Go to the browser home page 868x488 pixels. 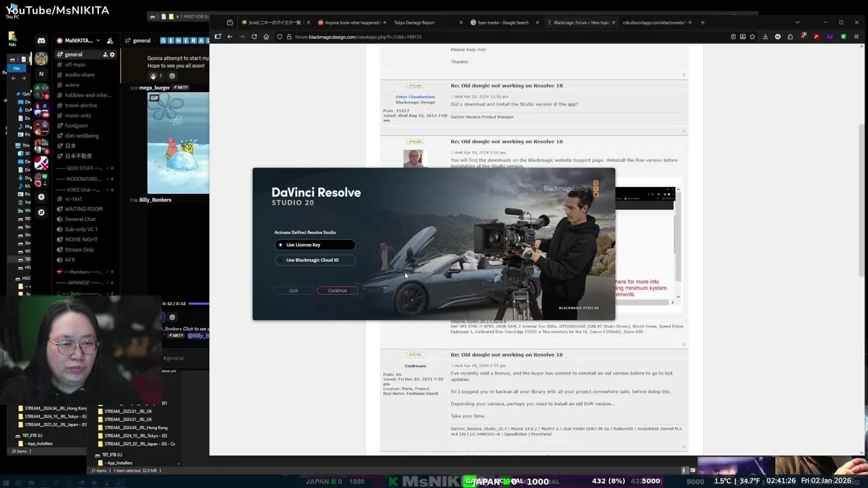(266, 37)
